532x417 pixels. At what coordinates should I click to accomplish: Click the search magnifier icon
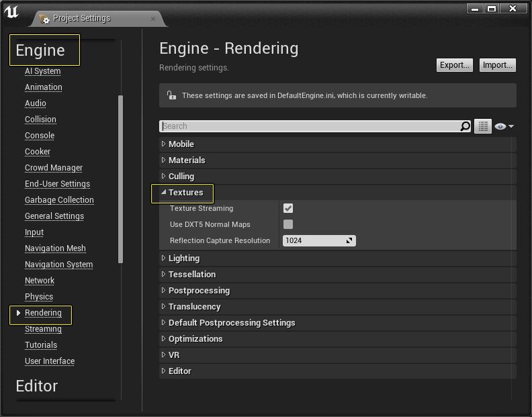point(465,126)
